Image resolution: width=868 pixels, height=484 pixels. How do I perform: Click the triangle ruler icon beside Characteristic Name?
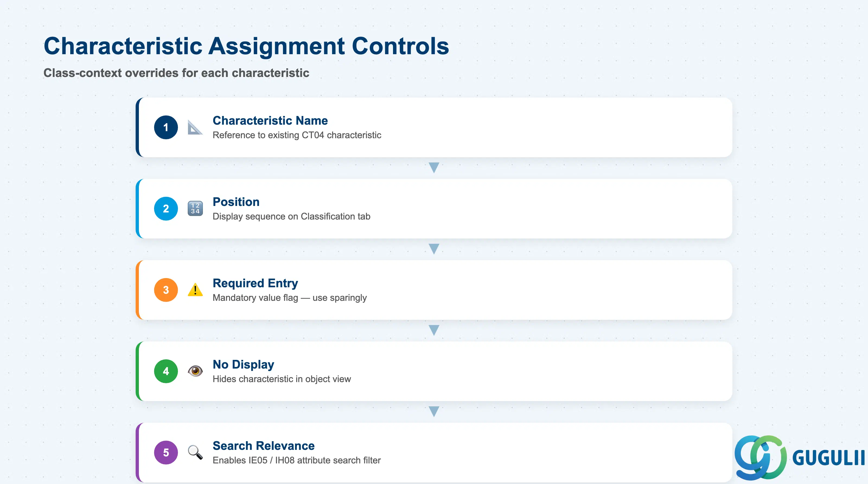[x=195, y=127]
